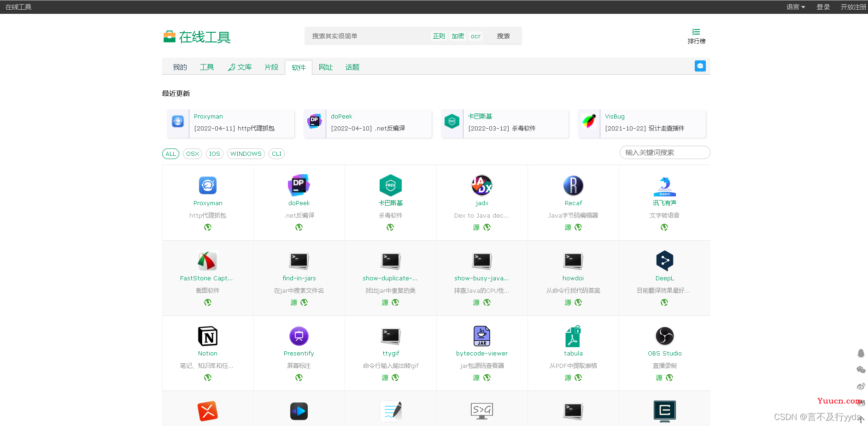The image size is (868, 426).
Task: Select the jadx app icon
Action: [x=482, y=185]
